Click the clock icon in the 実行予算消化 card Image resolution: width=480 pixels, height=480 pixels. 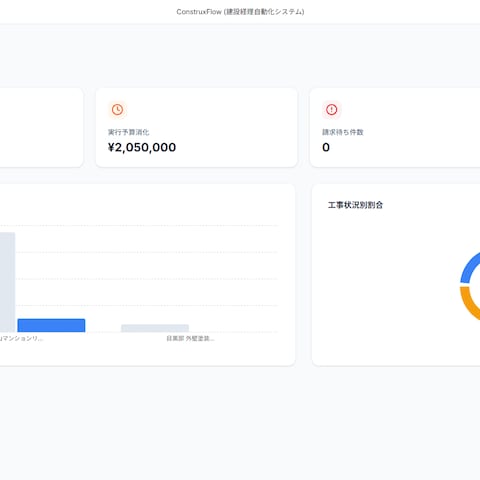[x=117, y=110]
